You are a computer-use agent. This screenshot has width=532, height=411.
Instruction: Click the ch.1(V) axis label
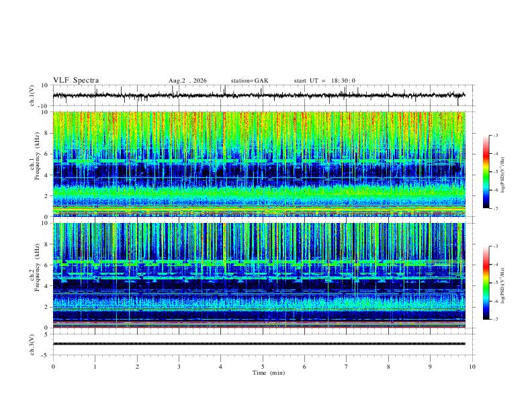pyautogui.click(x=32, y=95)
